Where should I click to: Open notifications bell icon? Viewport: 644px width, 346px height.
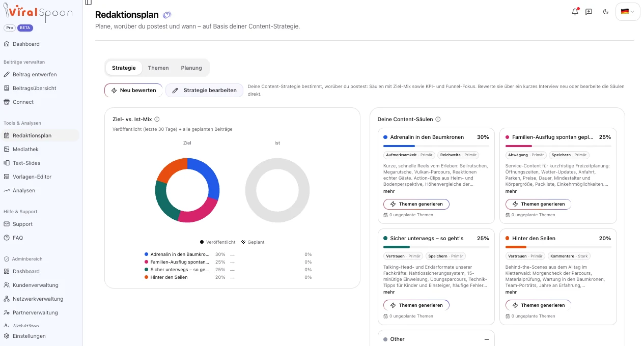point(575,12)
